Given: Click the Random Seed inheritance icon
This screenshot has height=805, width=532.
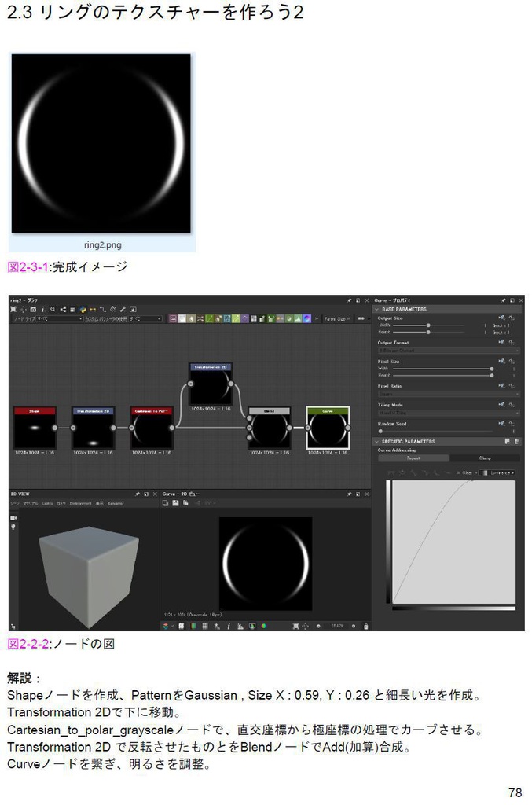Looking at the screenshot, I should (501, 424).
